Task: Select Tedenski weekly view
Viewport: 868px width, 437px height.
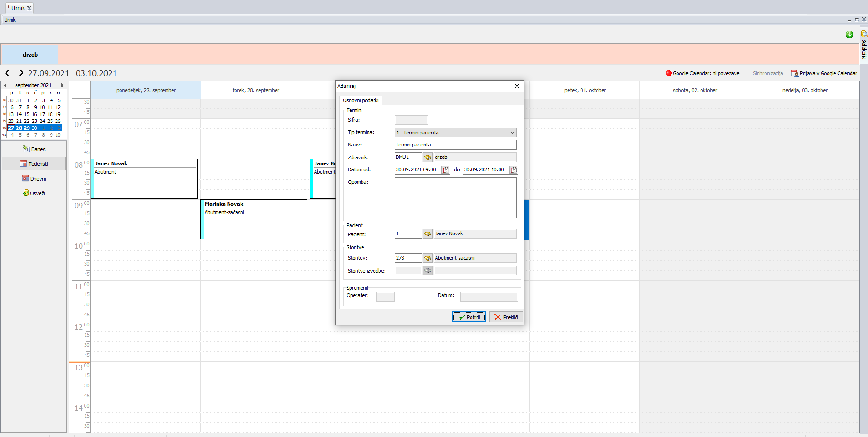Action: 34,164
